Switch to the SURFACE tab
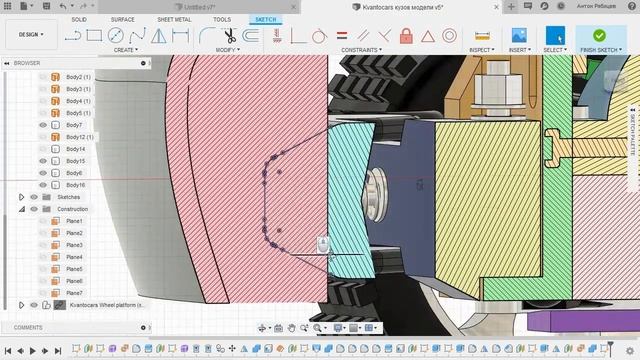This screenshot has height=360, width=640. [122, 20]
